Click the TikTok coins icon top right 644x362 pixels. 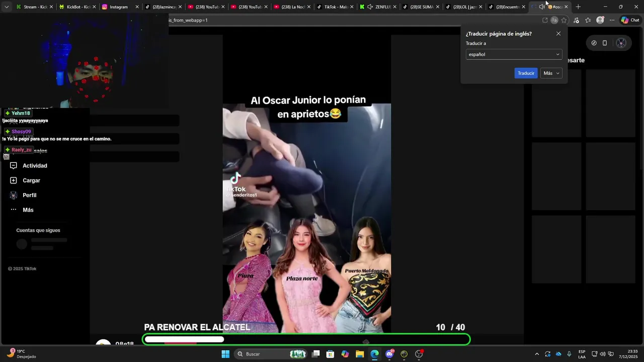point(594,43)
